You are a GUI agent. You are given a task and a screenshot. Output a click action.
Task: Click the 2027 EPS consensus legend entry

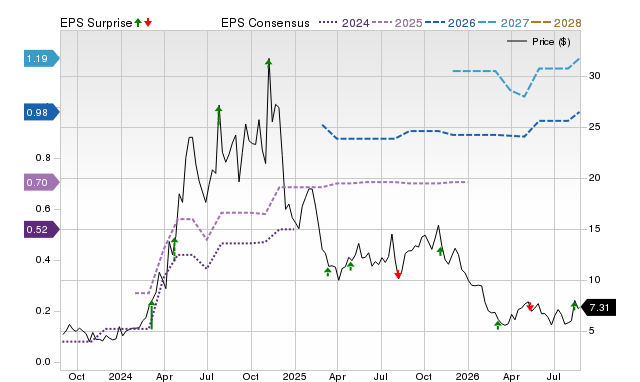tap(503, 23)
